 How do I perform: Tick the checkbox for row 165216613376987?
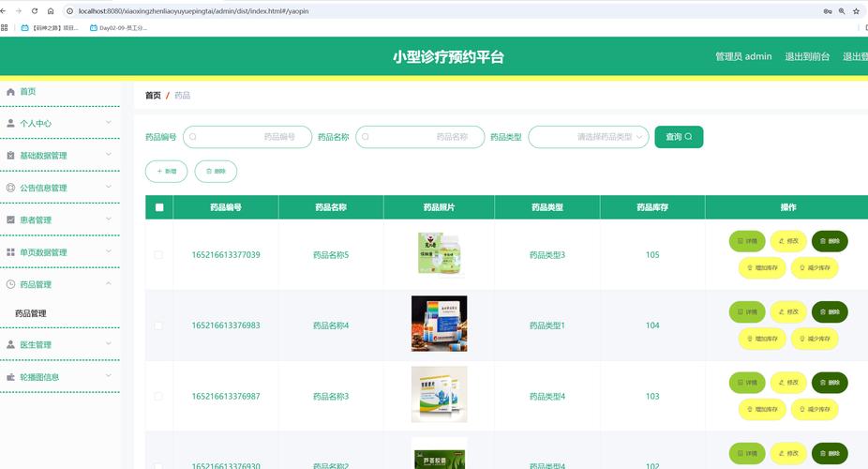pyautogui.click(x=158, y=397)
